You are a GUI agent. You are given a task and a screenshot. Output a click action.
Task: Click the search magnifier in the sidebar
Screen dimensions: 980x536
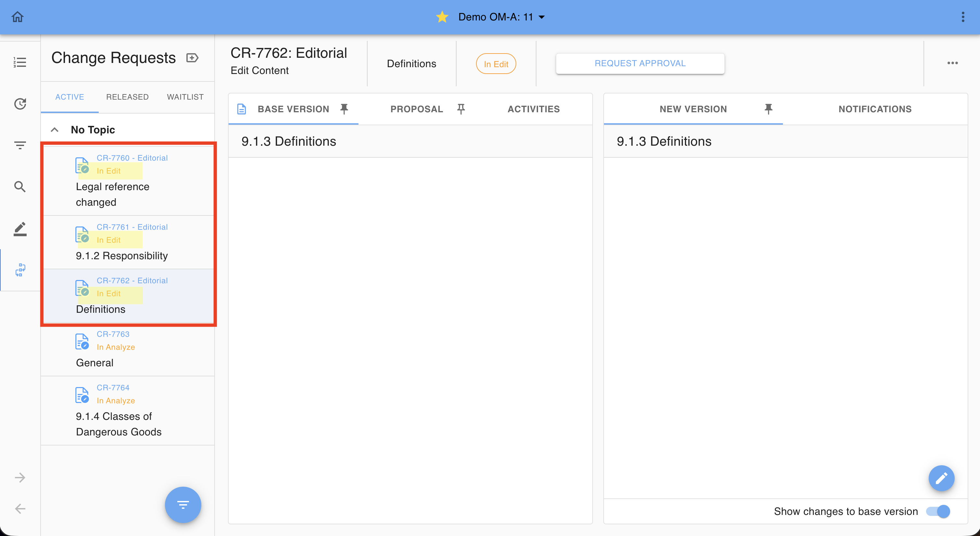tap(20, 187)
